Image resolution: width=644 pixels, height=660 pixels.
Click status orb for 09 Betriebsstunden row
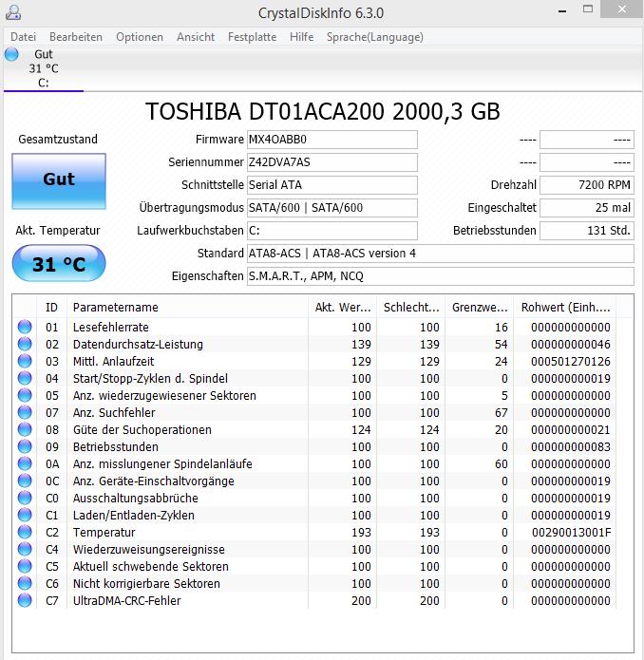pos(25,446)
